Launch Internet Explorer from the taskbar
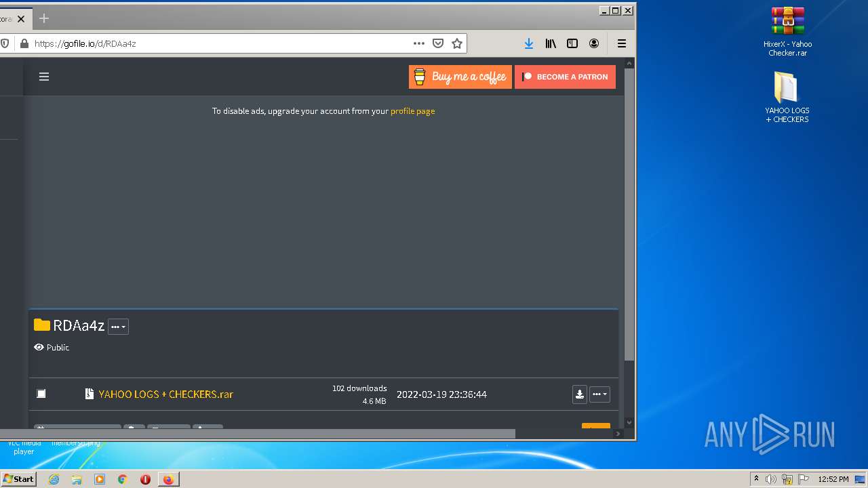868x488 pixels. tap(54, 479)
